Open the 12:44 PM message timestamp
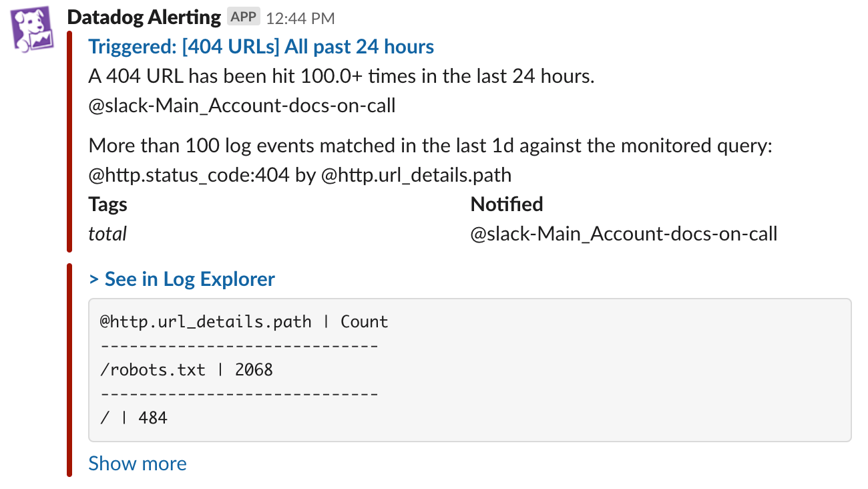868x489 pixels. (300, 18)
